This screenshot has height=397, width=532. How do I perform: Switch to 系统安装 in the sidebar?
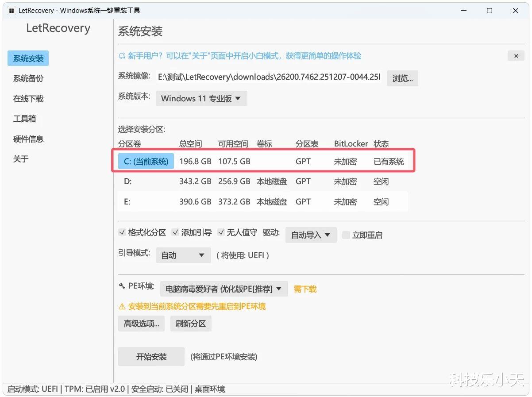28,58
